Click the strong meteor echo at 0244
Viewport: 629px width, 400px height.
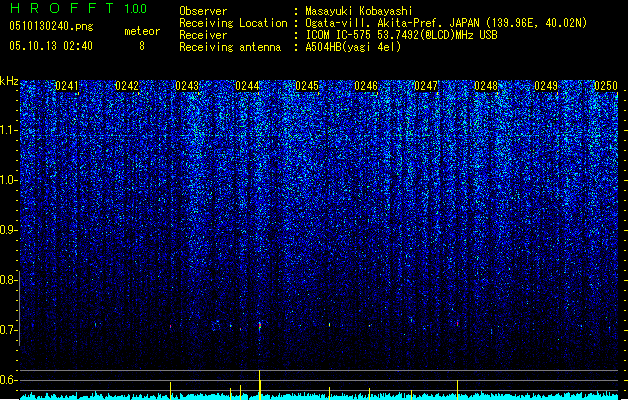click(260, 326)
